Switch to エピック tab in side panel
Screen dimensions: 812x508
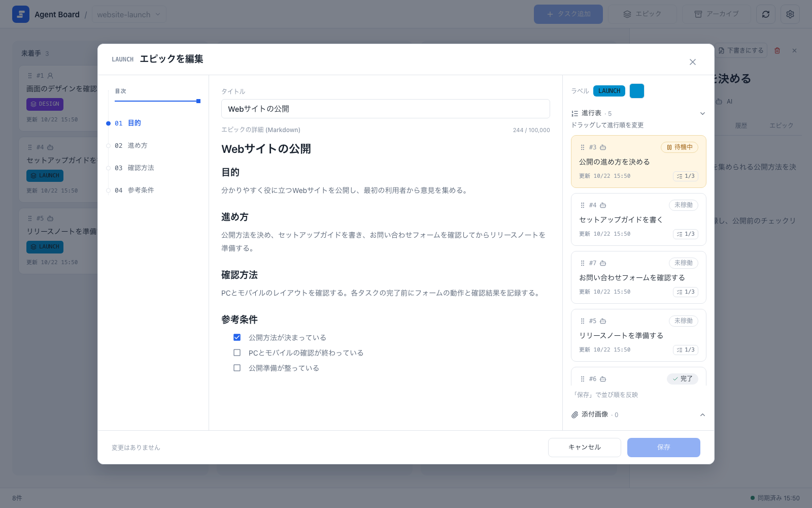(x=781, y=125)
